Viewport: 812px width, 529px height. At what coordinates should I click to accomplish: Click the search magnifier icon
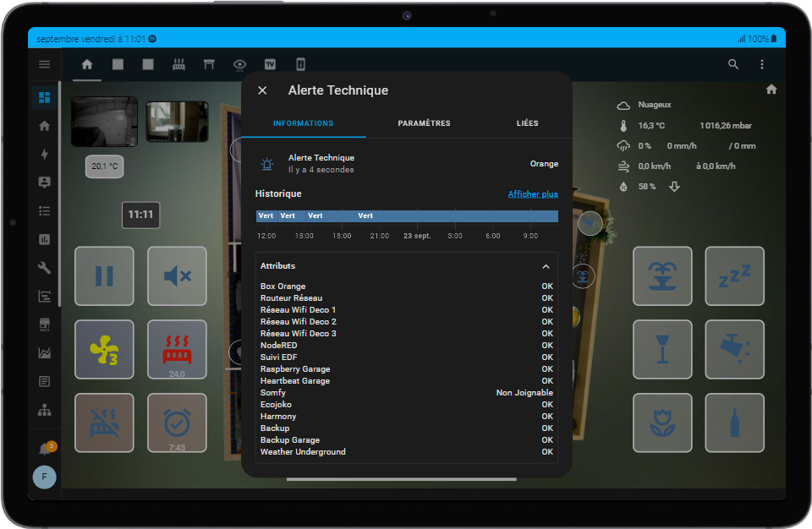pos(733,64)
